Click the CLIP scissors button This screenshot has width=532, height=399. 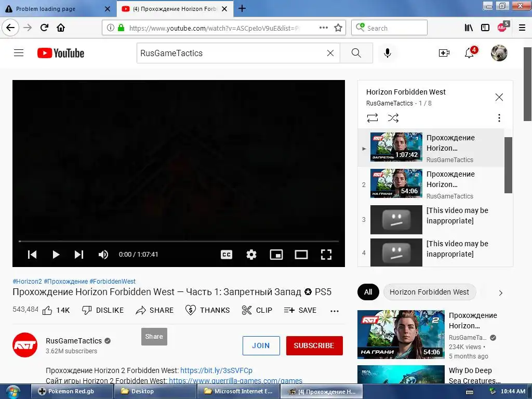(x=257, y=310)
